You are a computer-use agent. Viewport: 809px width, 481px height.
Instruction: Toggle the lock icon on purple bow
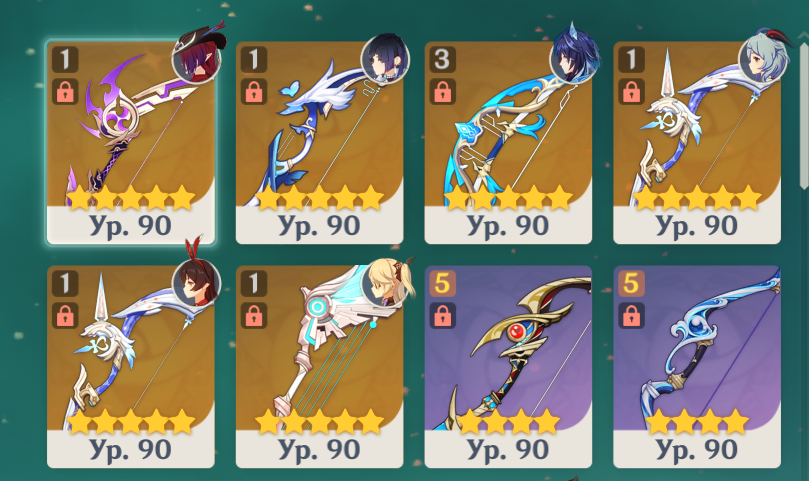click(65, 92)
